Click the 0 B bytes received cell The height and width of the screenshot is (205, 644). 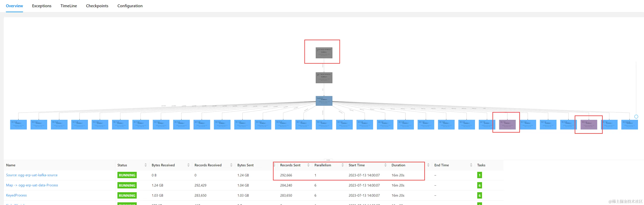(154, 175)
